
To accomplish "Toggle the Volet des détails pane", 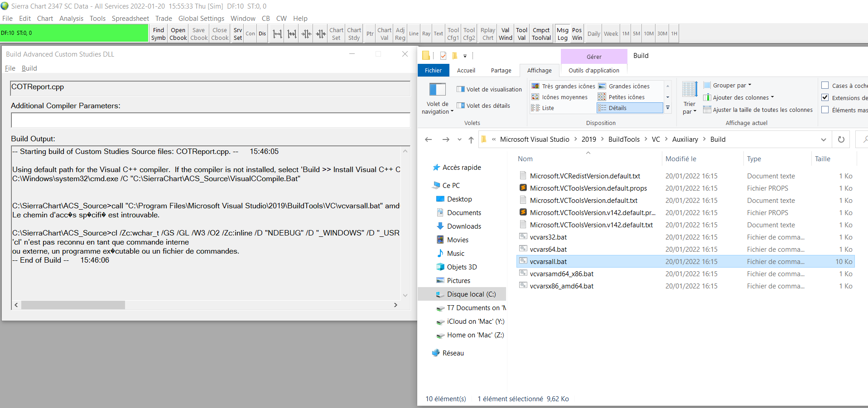I will tap(483, 106).
